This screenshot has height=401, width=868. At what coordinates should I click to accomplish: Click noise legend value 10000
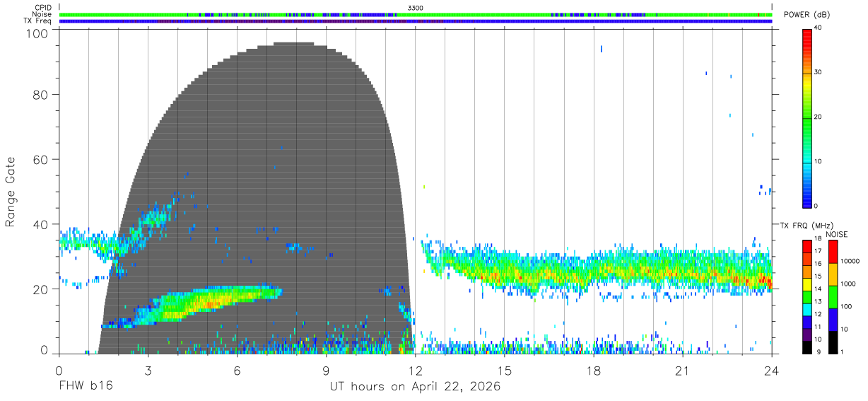click(850, 261)
